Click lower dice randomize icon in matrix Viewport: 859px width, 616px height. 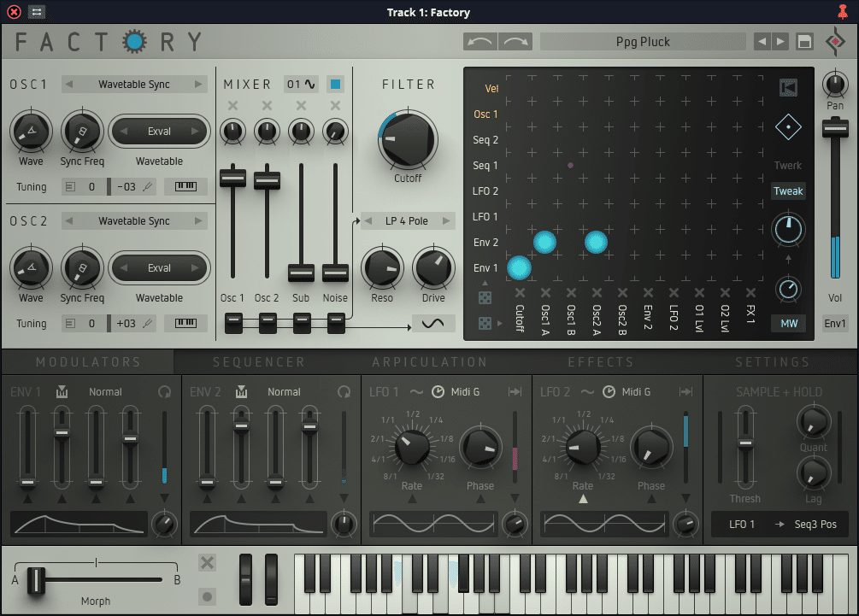click(x=485, y=323)
